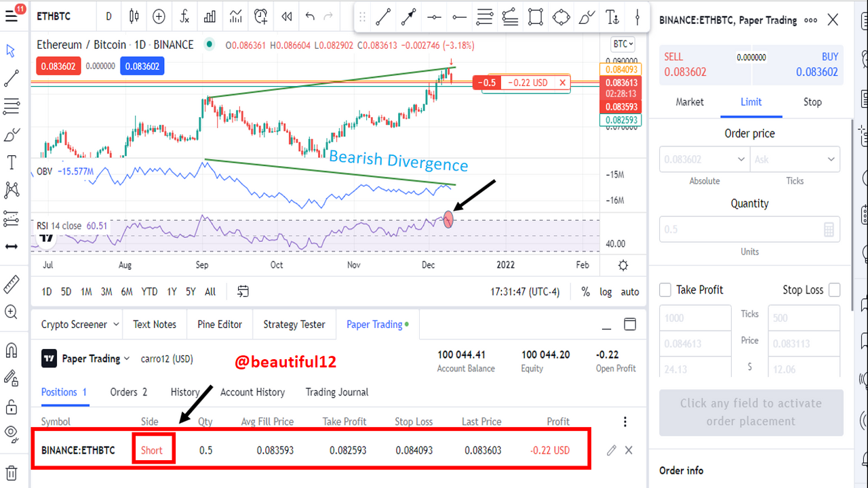868x488 pixels.
Task: Enable the Take Profit checkbox
Action: 665,290
